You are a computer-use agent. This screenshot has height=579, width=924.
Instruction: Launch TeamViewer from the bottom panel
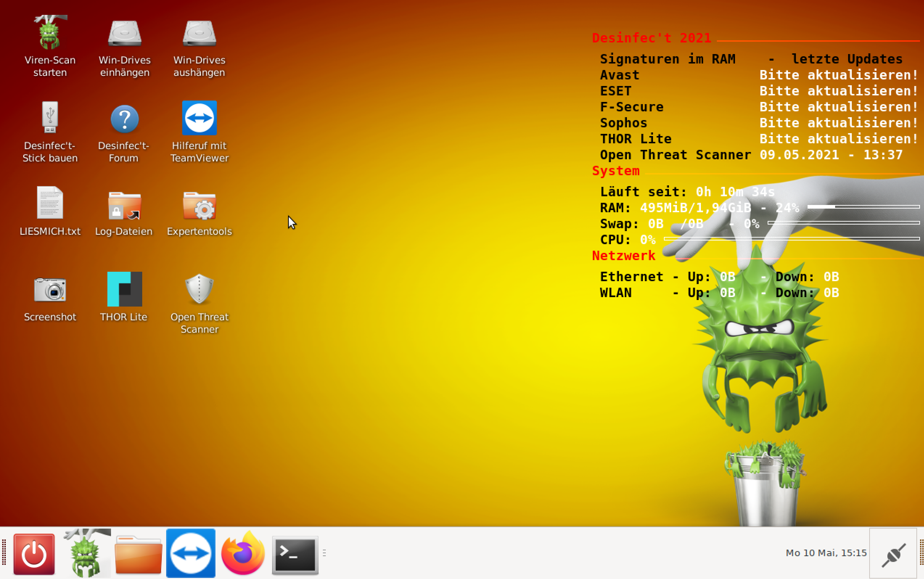coord(191,553)
